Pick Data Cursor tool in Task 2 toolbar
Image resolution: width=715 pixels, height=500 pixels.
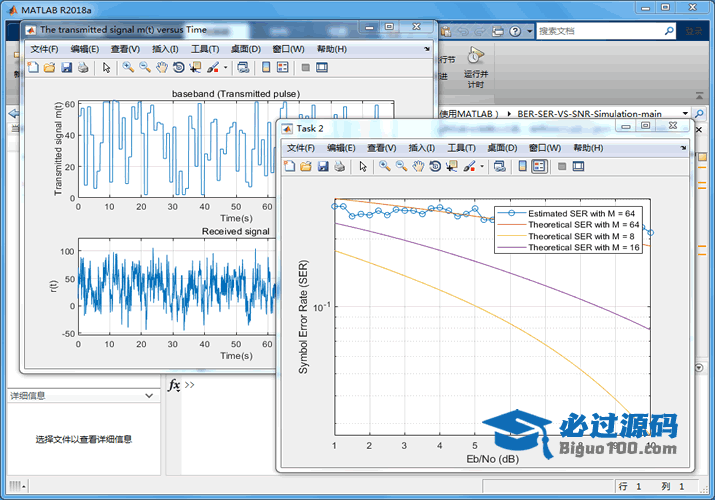point(452,166)
